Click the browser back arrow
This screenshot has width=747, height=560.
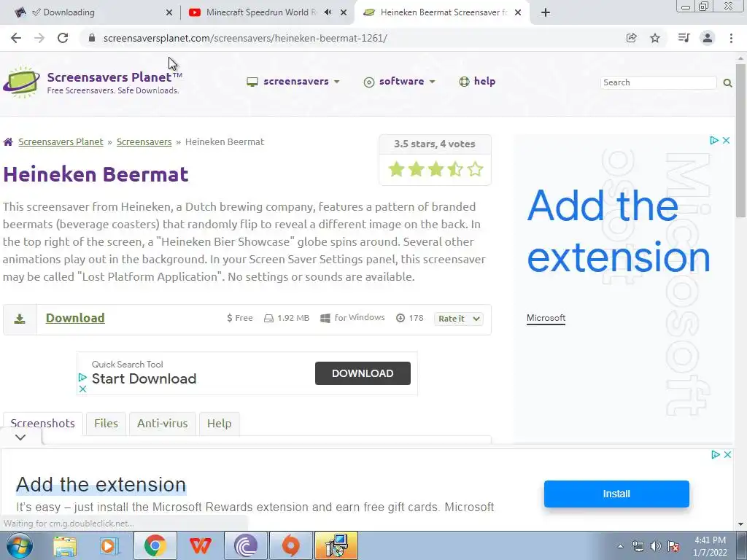coord(16,38)
